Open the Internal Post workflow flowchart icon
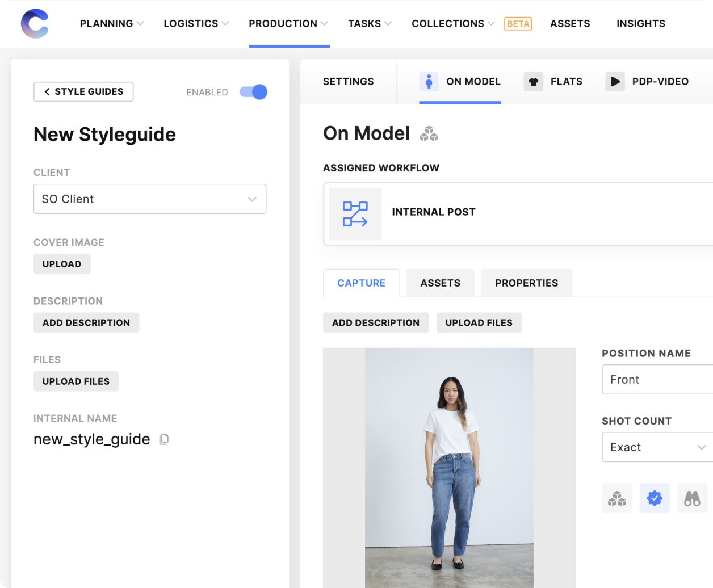Screen dimensions: 713x588 355,213
